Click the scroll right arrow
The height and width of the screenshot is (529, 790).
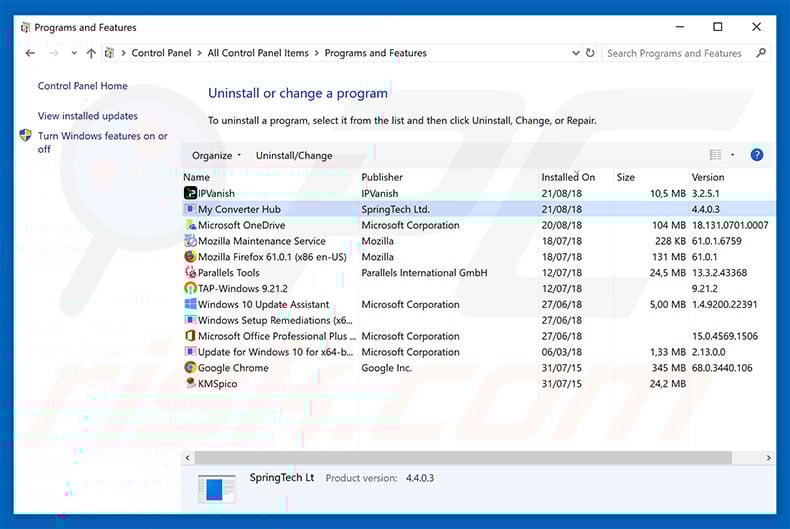point(768,457)
